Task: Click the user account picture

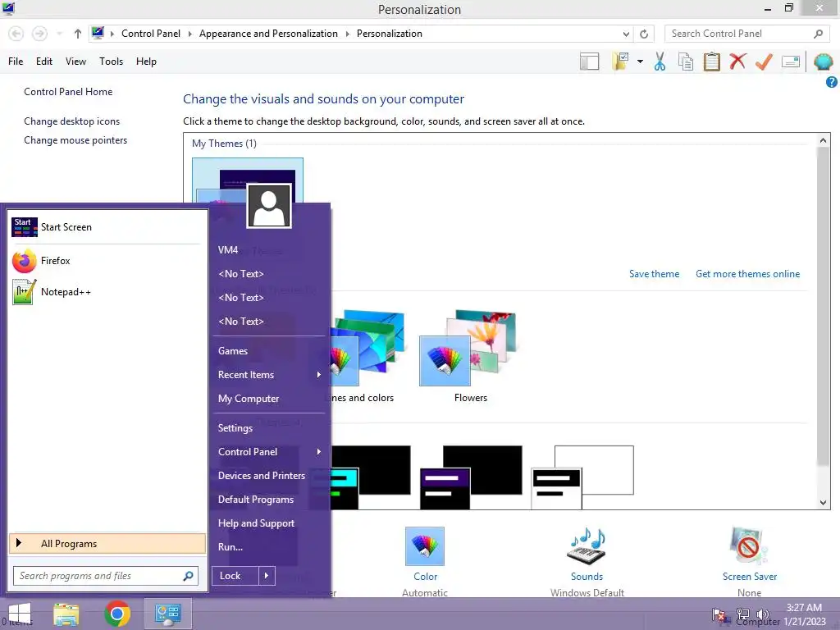Action: [269, 206]
